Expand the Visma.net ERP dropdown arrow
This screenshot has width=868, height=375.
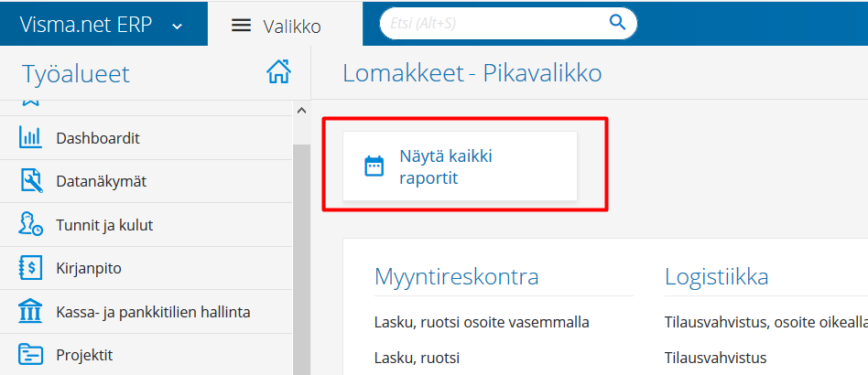pyautogui.click(x=177, y=27)
